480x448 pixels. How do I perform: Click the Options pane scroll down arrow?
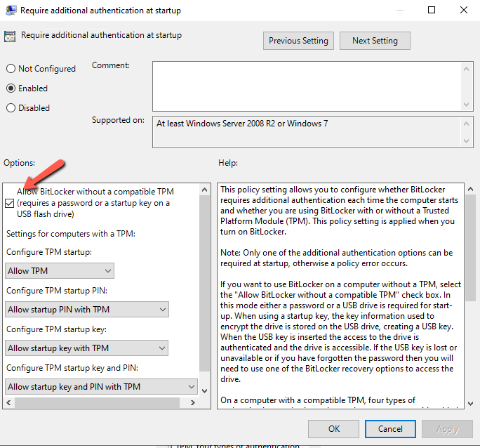[204, 390]
